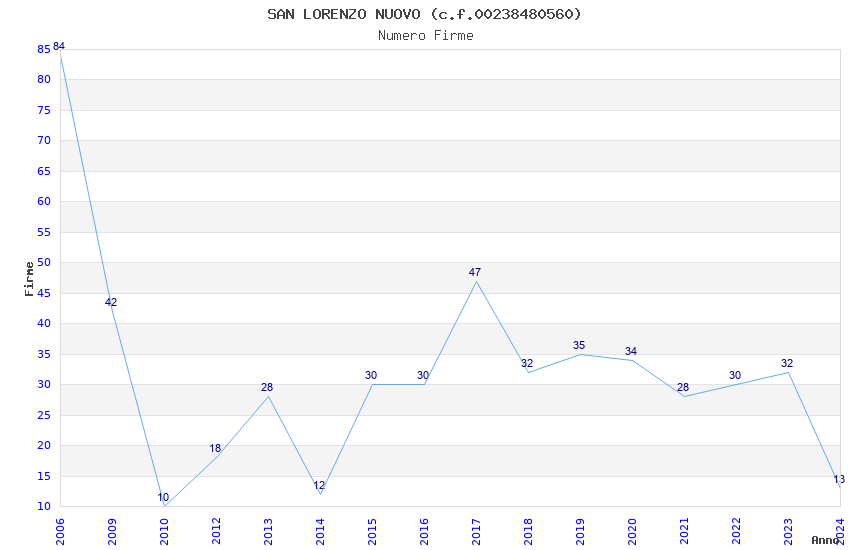Select x-axis year 2016
The width and height of the screenshot is (850, 550).
(x=424, y=531)
